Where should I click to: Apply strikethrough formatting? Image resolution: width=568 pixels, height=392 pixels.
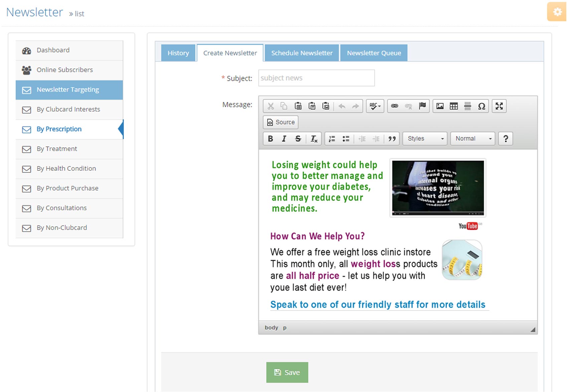(298, 139)
